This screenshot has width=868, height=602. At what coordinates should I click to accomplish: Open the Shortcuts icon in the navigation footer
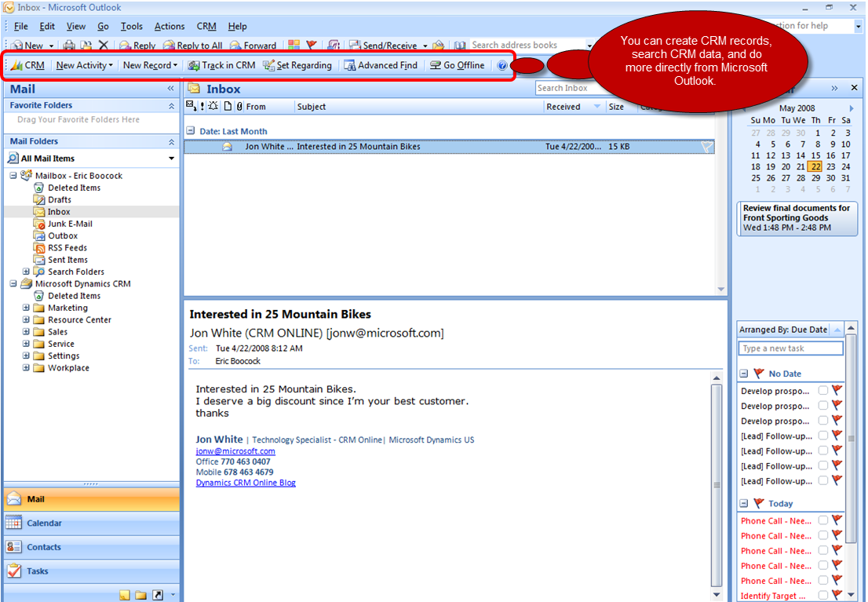point(158,595)
